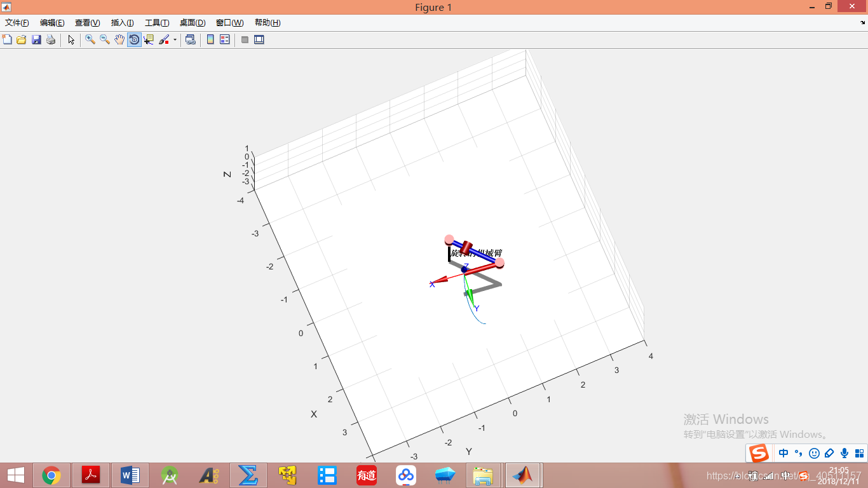Open Android Studio from the taskbar
Screen dimensions: 868x488
pos(170,475)
